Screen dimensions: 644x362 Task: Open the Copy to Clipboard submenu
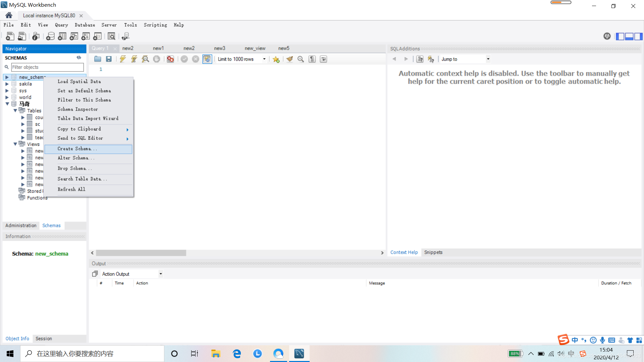(x=89, y=129)
